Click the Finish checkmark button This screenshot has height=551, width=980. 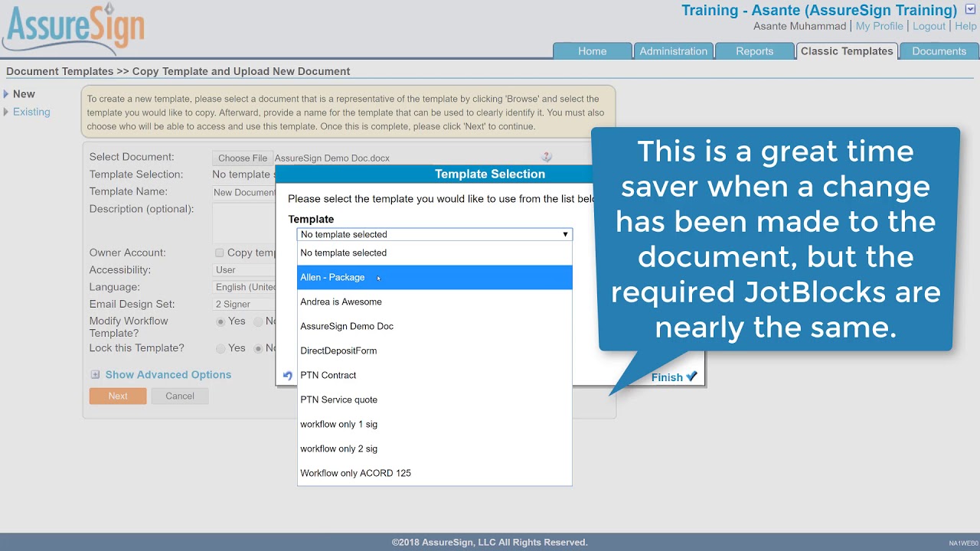(x=674, y=377)
